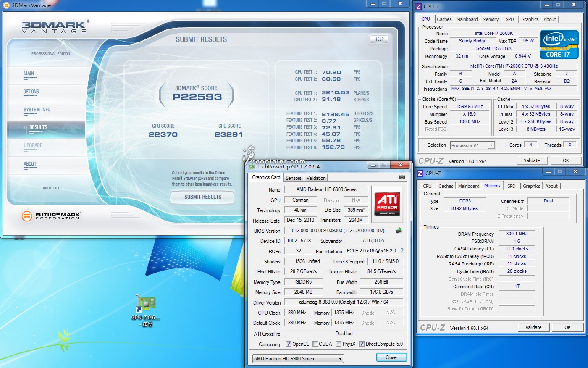This screenshot has width=588, height=368.
Task: Open ABOUT in 3DMark sidebar
Action: (x=30, y=164)
